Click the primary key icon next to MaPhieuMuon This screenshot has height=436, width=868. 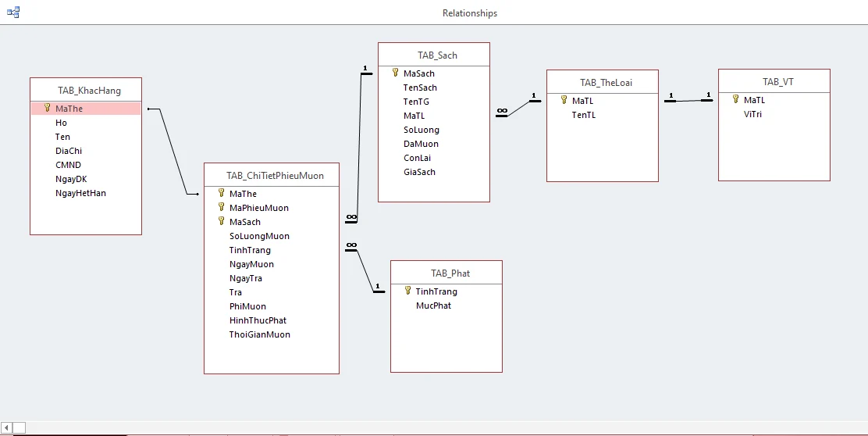222,208
